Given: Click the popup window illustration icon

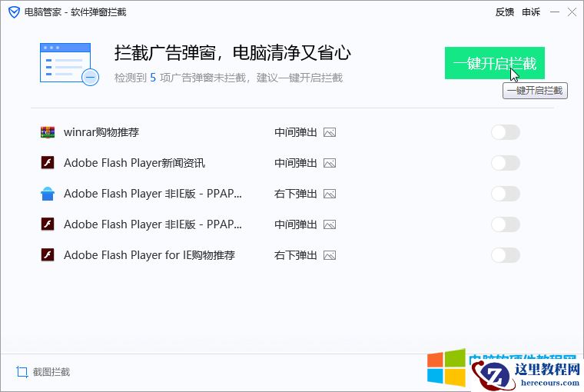Looking at the screenshot, I should point(69,64).
